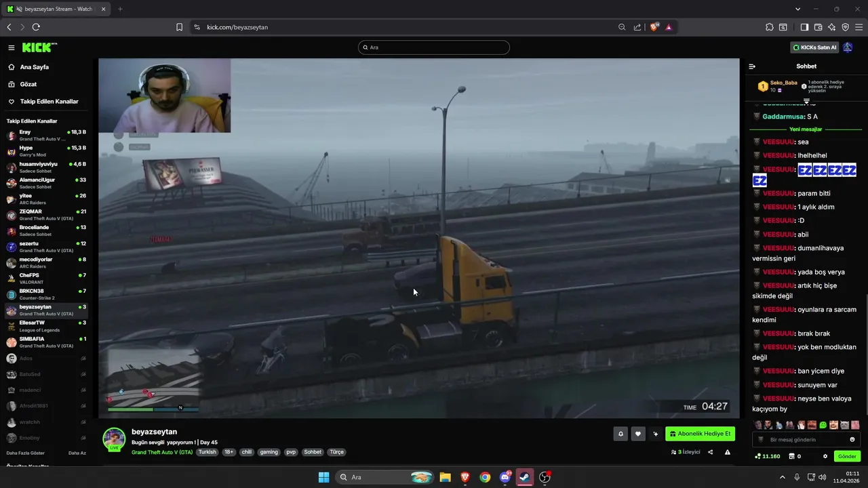Toggle follow with the heart icon
868x488 pixels.
coord(637,434)
